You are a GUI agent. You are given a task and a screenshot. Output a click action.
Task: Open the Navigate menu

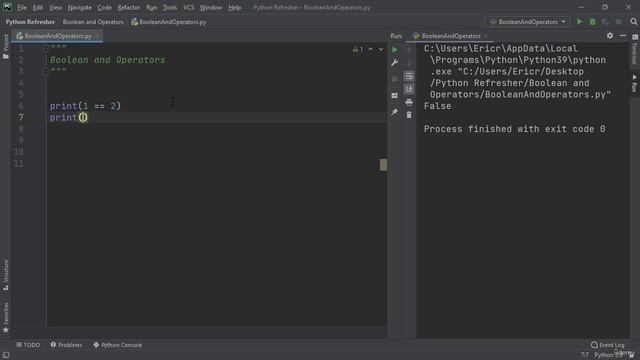click(x=80, y=7)
